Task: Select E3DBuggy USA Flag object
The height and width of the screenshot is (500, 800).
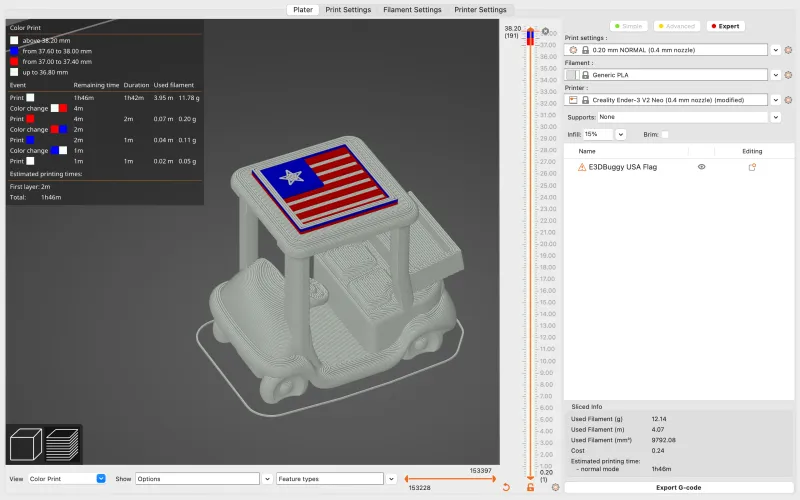Action: 622,167
